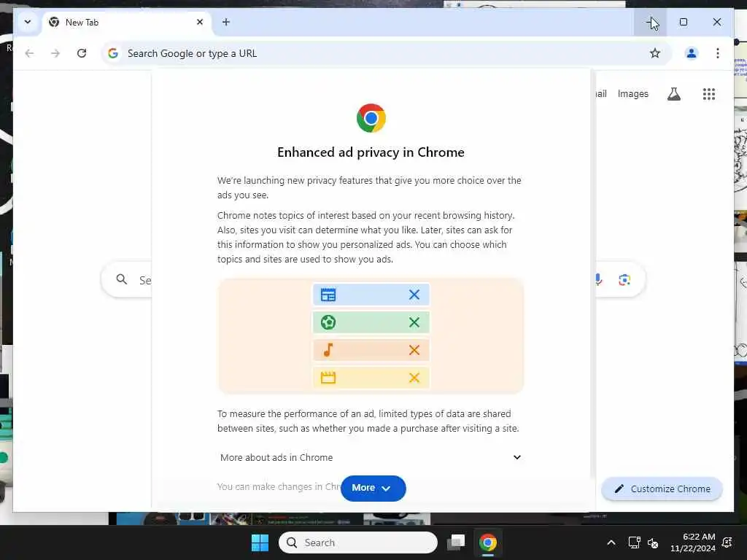The height and width of the screenshot is (560, 747).
Task: Click the blue web page topic icon
Action: pyautogui.click(x=328, y=295)
